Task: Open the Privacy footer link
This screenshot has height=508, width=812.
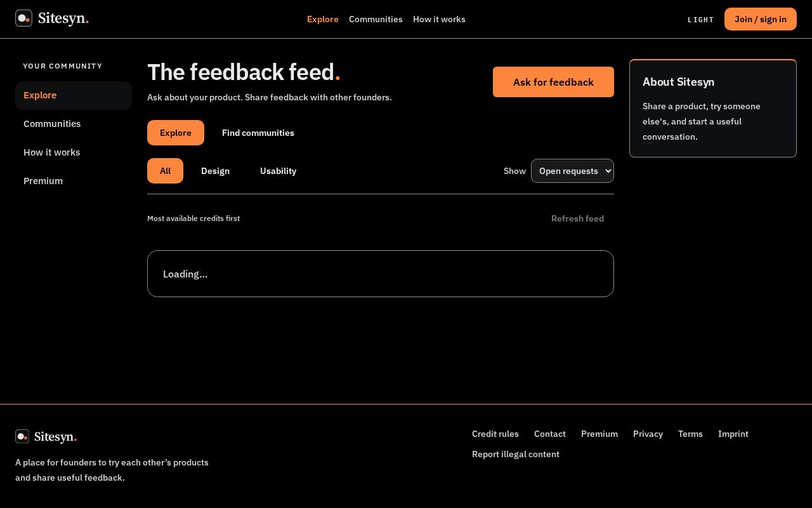Action: pos(648,434)
